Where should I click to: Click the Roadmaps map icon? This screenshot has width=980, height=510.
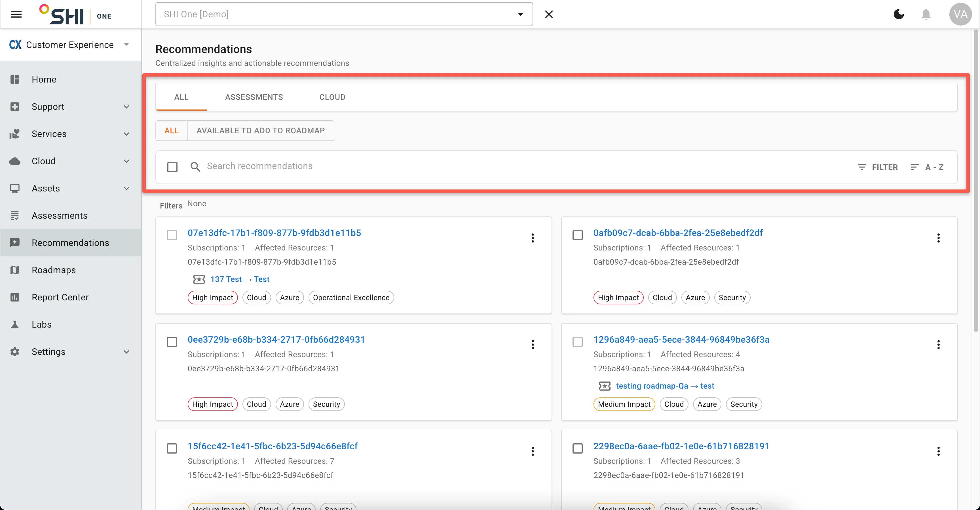pyautogui.click(x=15, y=270)
